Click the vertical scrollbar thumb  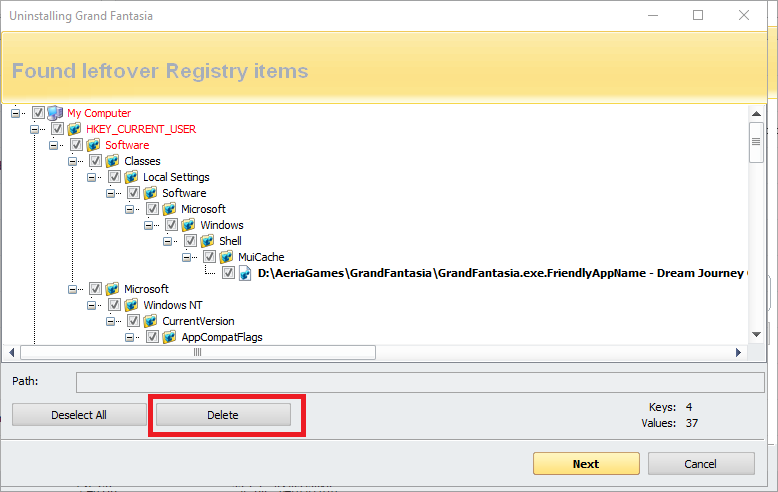pos(756,142)
